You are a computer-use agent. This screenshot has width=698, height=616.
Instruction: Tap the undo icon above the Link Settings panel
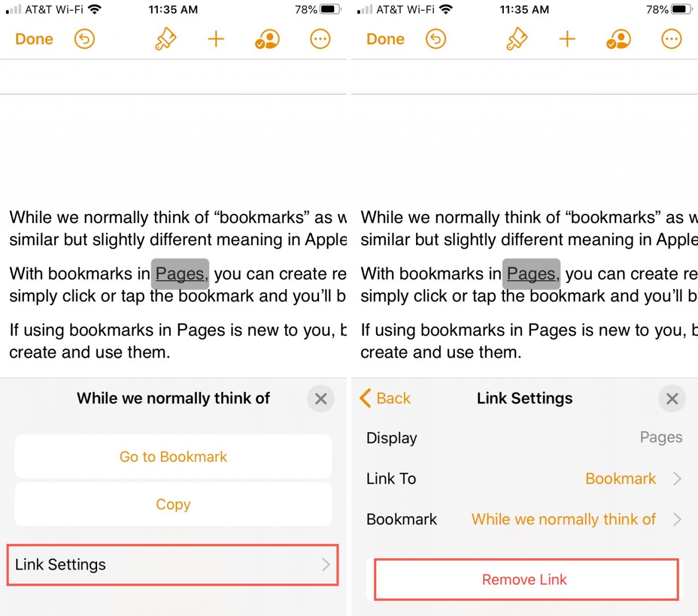point(436,39)
